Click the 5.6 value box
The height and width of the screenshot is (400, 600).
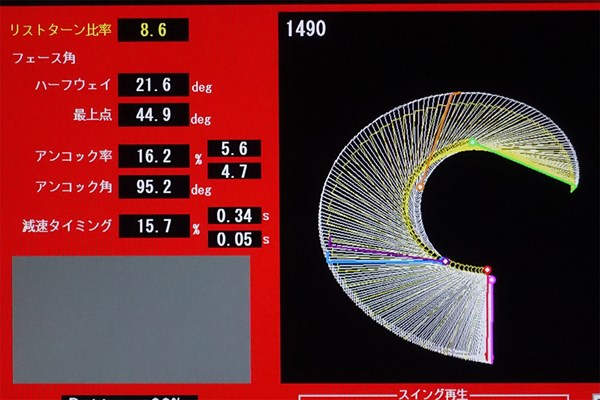pos(234,149)
